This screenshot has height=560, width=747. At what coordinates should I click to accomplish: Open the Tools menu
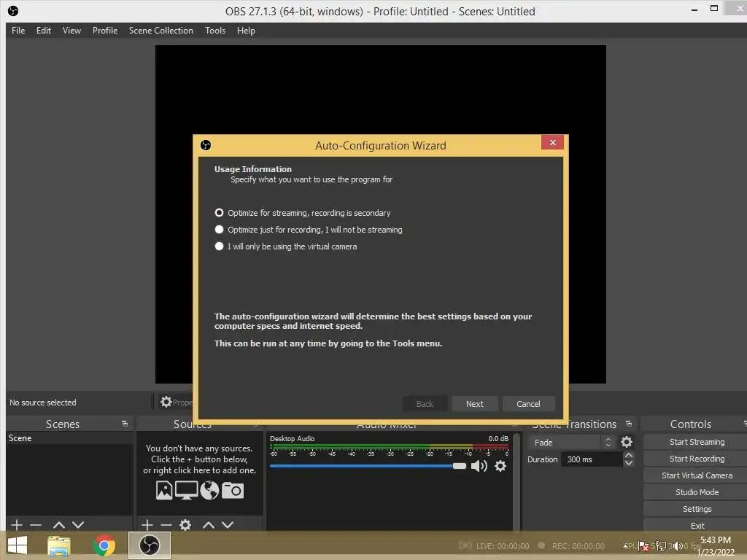tap(215, 31)
